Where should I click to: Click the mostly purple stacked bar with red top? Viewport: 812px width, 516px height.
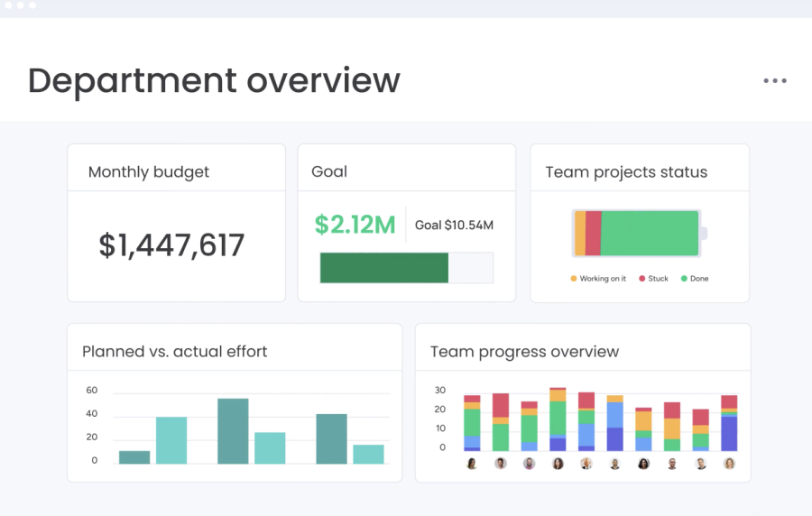pyautogui.click(x=729, y=423)
